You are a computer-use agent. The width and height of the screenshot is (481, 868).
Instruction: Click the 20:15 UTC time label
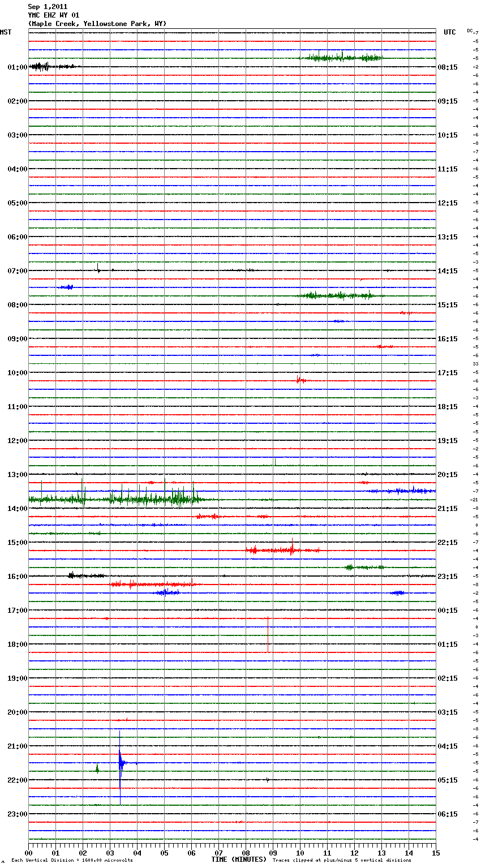click(448, 475)
